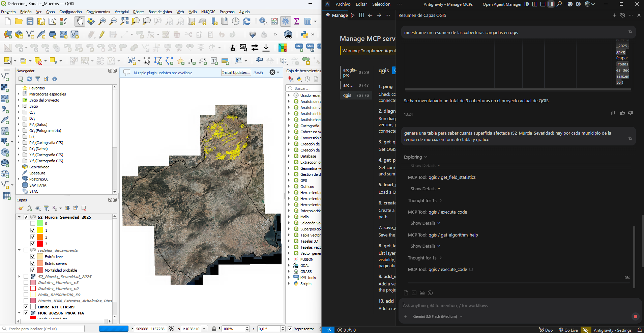Click the green severity class 0 swatch
Screen dimensions: 644x333
pyautogui.click(x=40, y=223)
